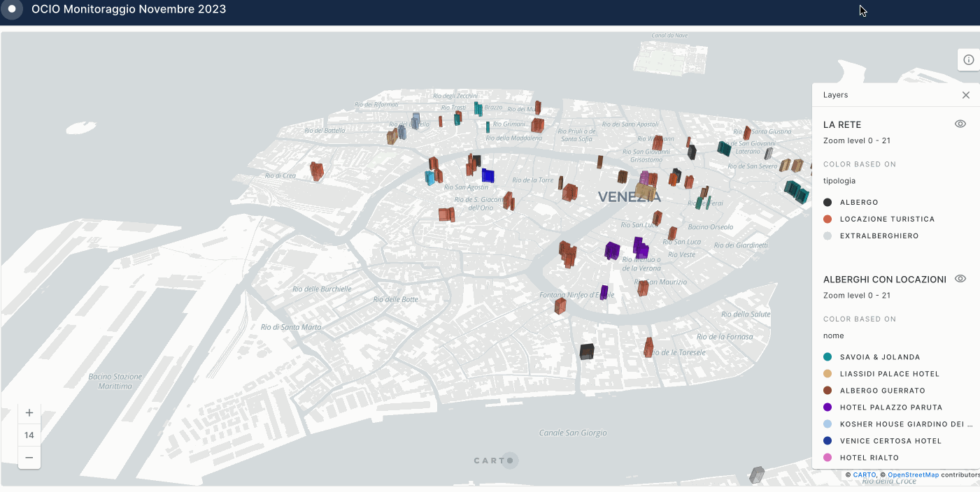Click the EXTRALBERGHIERO grey legend swatch
This screenshot has height=492, width=980.
coord(828,236)
